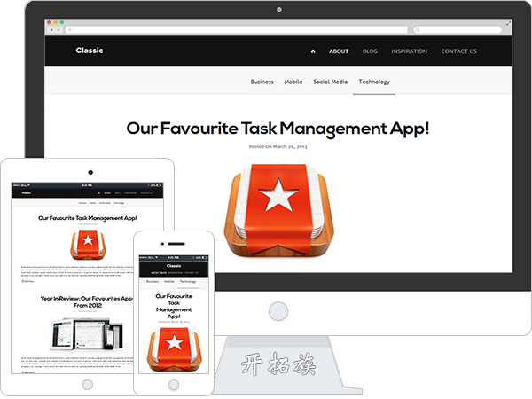Tap the iPad headline 'Our Favourite Task Management App!'
The width and height of the screenshot is (532, 399).
pos(88,218)
